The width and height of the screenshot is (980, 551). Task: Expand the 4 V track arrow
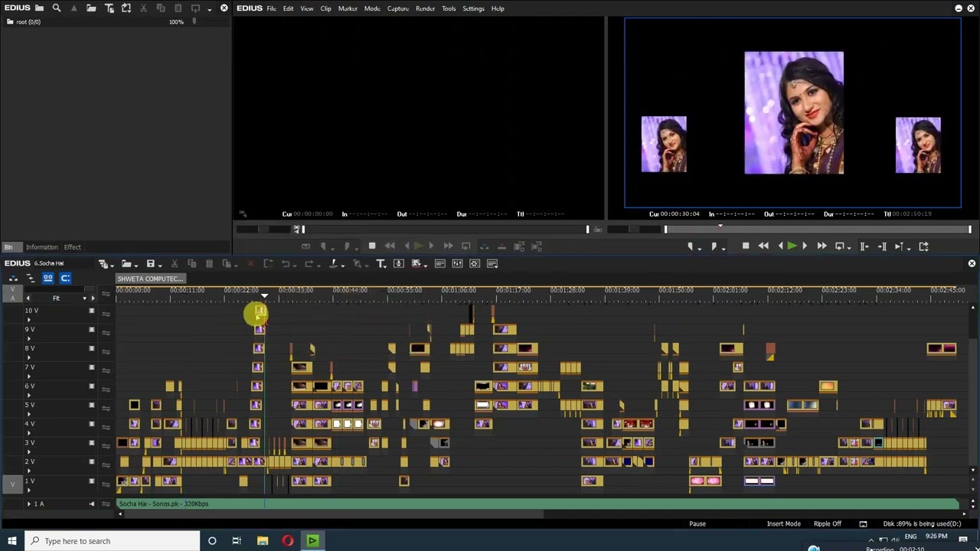(29, 432)
